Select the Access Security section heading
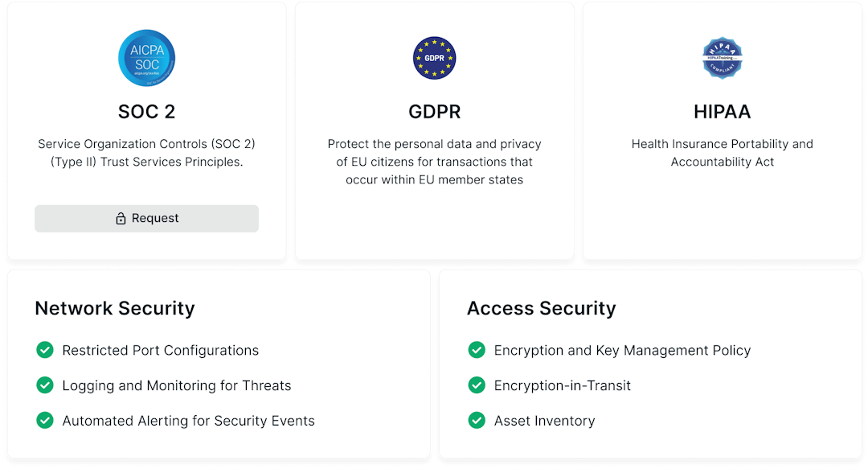Viewport: 868px width, 469px height. click(541, 308)
